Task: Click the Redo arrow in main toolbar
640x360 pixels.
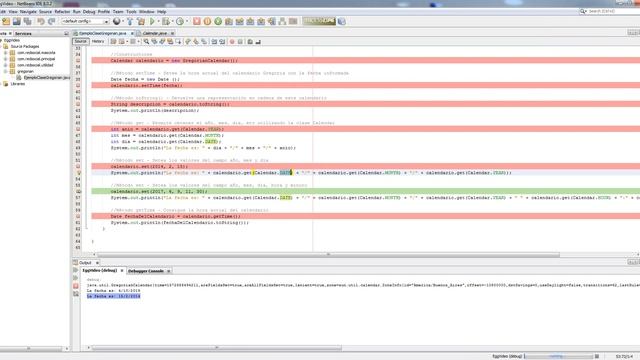Action: click(51, 21)
